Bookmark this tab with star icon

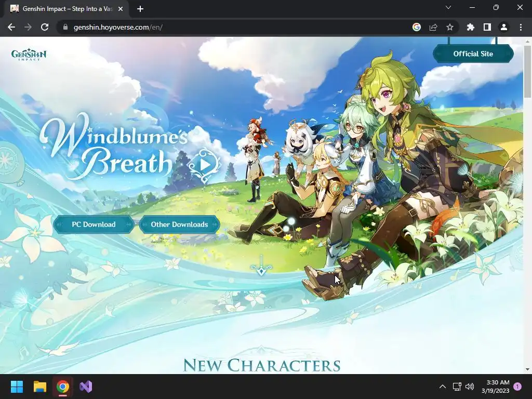(x=450, y=27)
